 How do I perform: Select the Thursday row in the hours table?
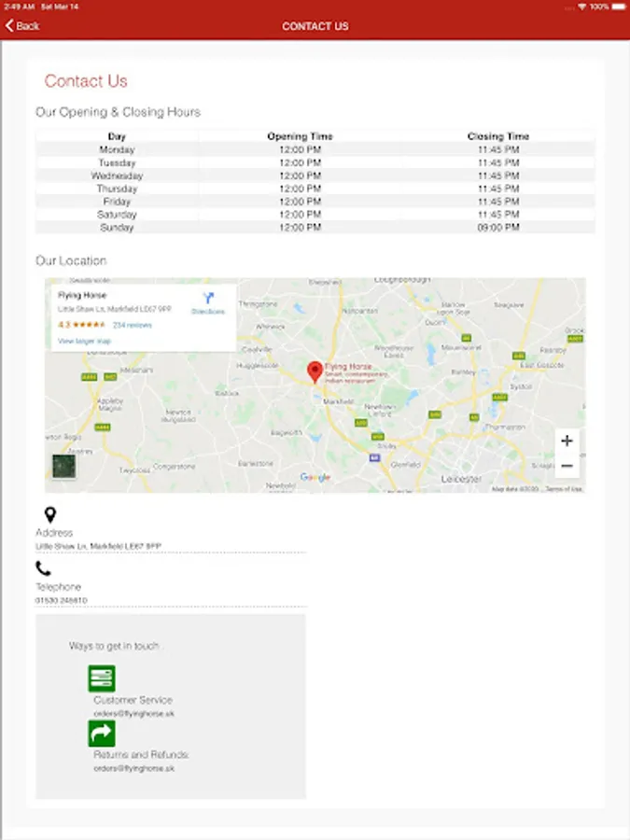pos(315,189)
